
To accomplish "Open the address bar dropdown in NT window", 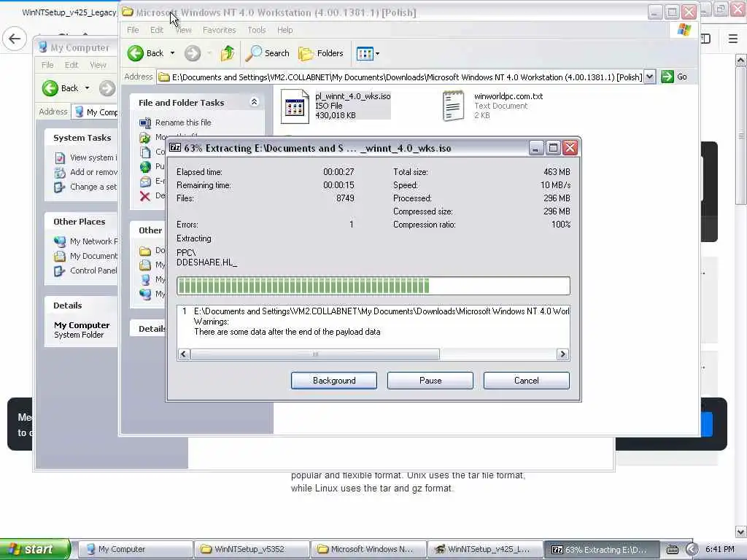I will 650,77.
